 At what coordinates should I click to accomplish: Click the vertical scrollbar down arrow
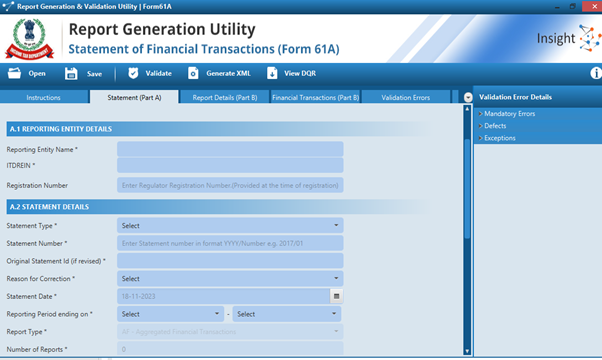467,351
